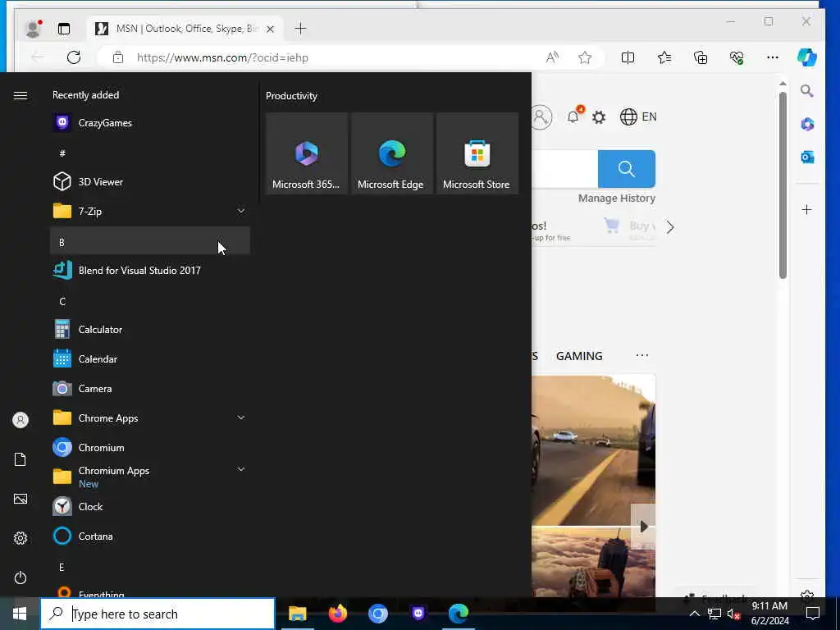
Task: Launch Calculator from Start menu
Action: click(x=150, y=330)
